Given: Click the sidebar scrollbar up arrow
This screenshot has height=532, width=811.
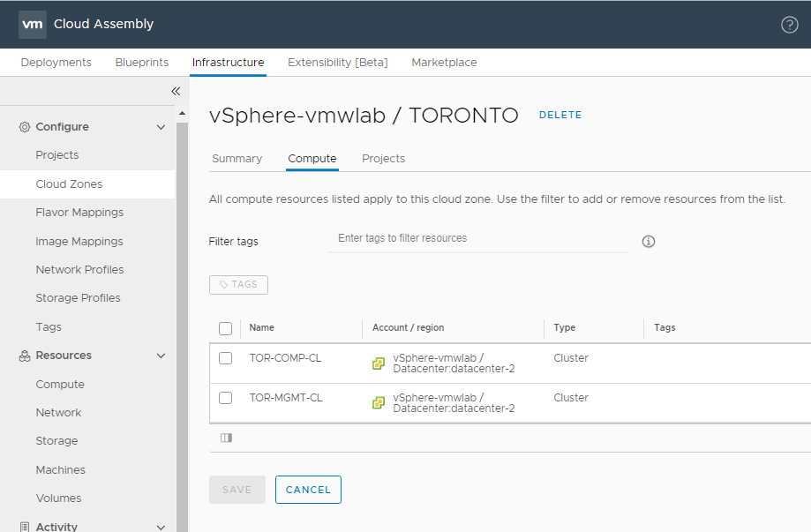Looking at the screenshot, I should [183, 113].
